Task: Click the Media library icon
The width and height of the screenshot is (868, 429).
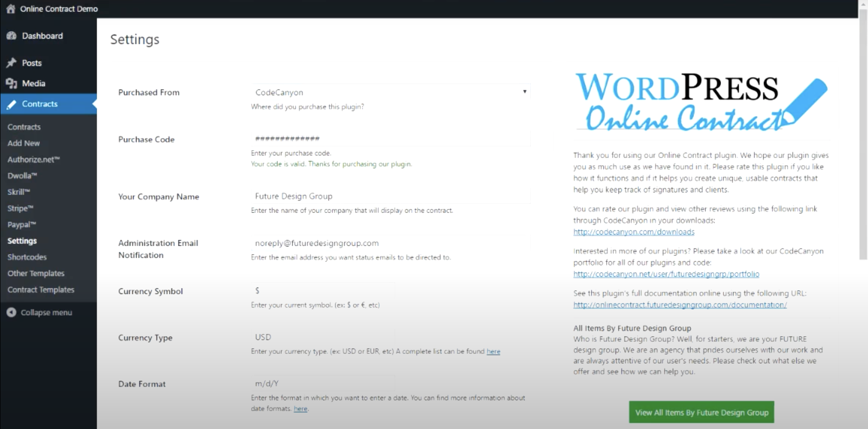Action: 11,83
